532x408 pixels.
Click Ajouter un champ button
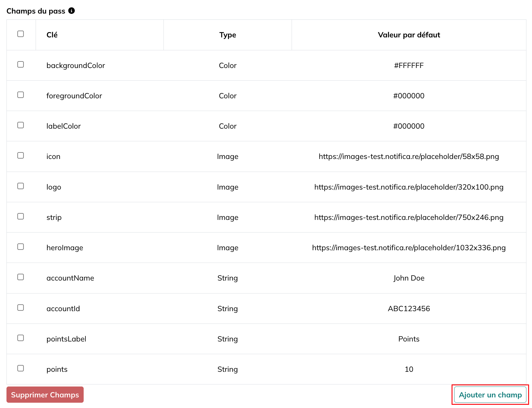click(x=490, y=394)
